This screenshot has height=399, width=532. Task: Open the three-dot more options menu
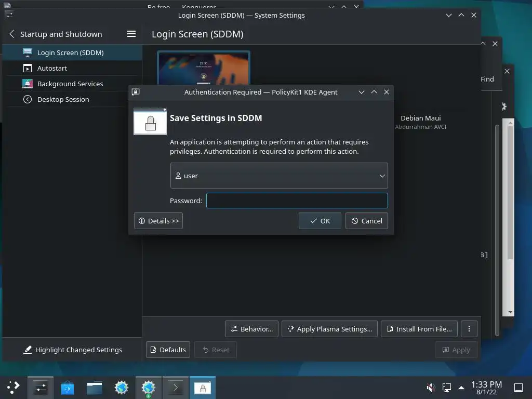click(x=469, y=329)
